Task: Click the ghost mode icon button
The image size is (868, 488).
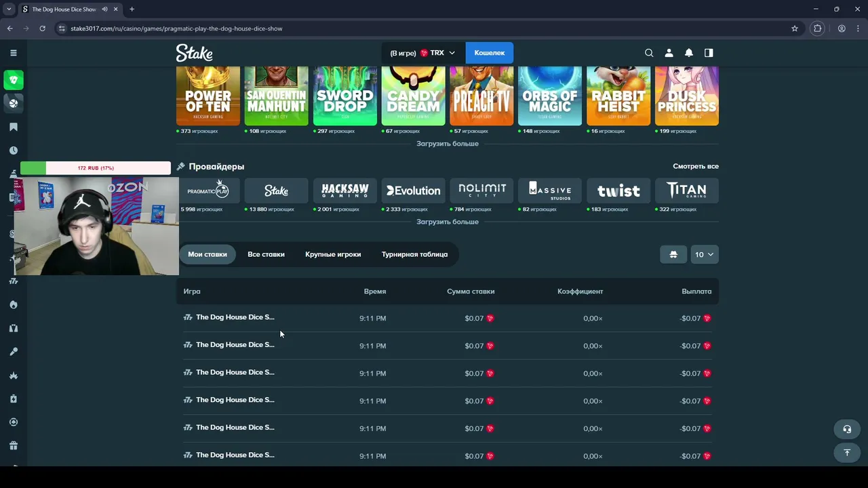Action: (x=673, y=254)
